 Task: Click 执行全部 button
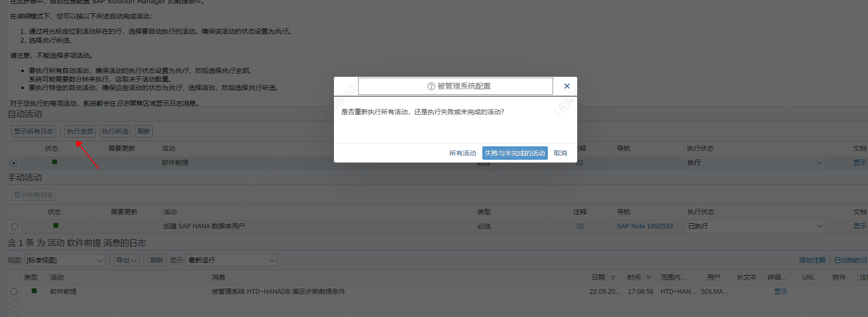click(80, 131)
